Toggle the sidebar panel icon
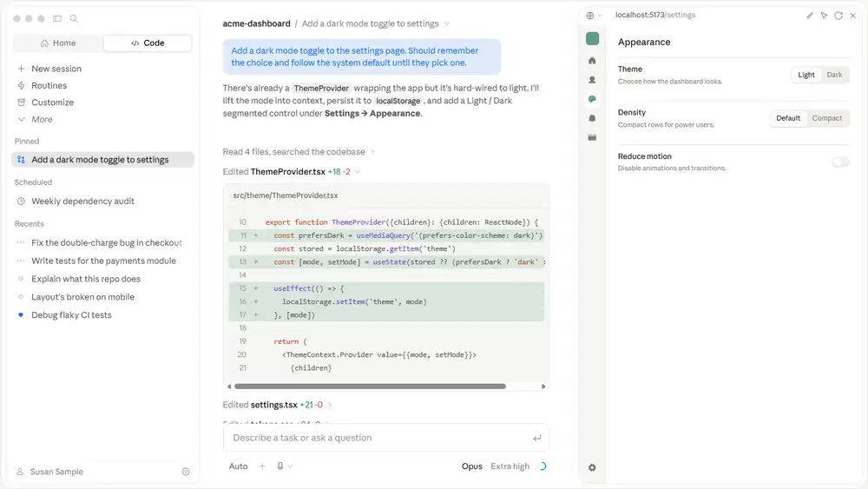The height and width of the screenshot is (489, 868). pos(57,18)
